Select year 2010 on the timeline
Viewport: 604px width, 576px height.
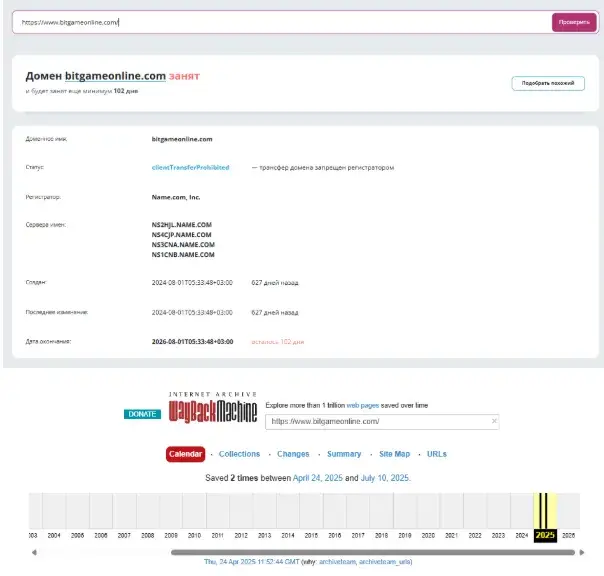click(x=194, y=535)
